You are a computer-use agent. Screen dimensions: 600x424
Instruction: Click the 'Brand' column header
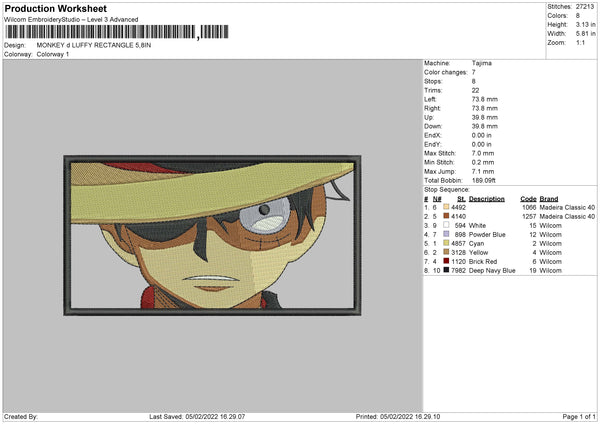[x=549, y=199]
